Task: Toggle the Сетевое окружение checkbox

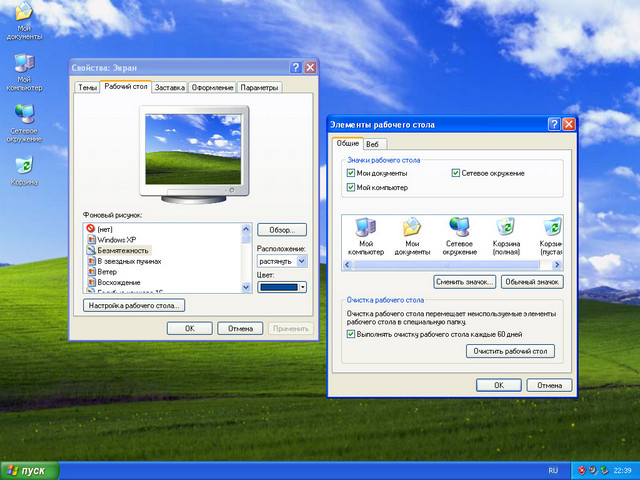Action: [x=456, y=173]
